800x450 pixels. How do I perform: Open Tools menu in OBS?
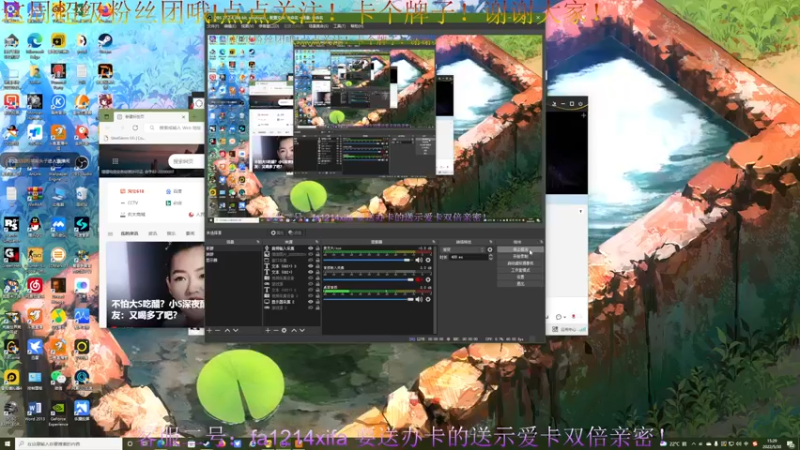tap(339, 26)
